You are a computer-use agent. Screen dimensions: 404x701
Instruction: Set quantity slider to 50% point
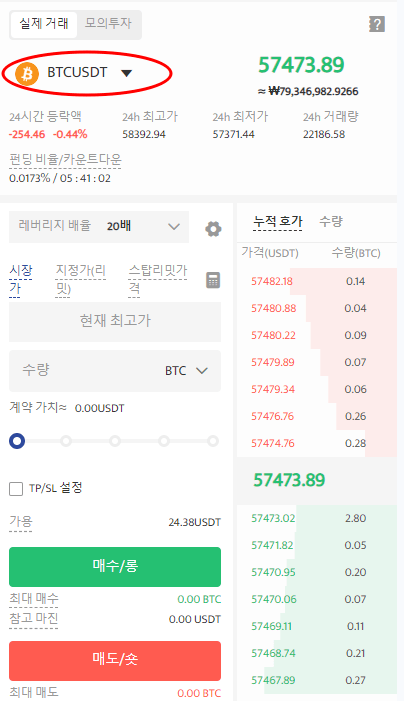pos(115,441)
